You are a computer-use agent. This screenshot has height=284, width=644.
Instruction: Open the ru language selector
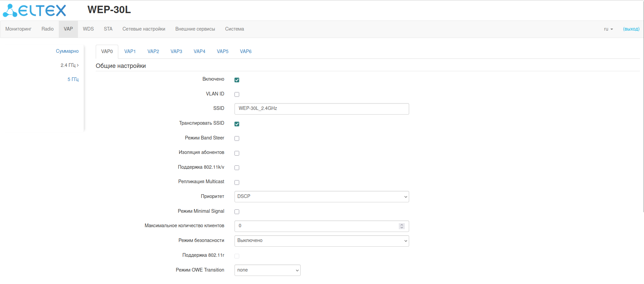pos(608,29)
